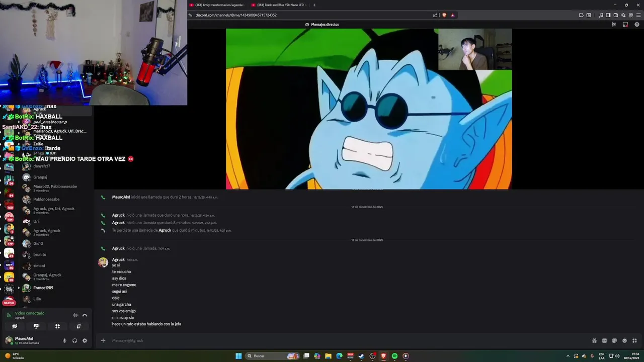Click the NUEVO unread badge in server list
The image size is (644, 362).
coord(9,303)
